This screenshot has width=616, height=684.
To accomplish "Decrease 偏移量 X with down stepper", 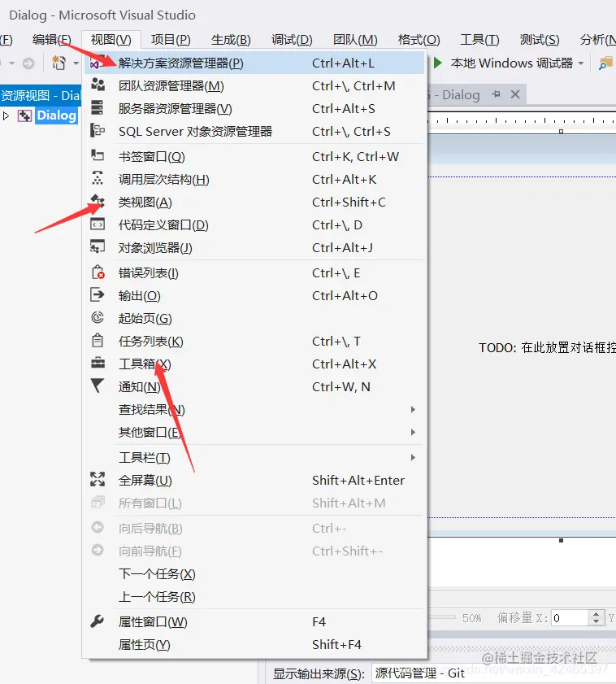I will click(x=596, y=621).
